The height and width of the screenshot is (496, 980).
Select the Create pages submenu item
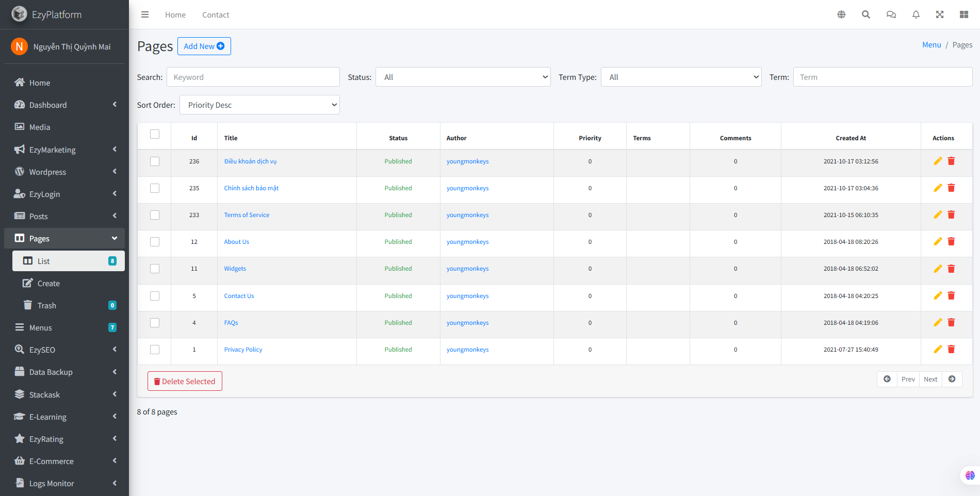[69, 283]
